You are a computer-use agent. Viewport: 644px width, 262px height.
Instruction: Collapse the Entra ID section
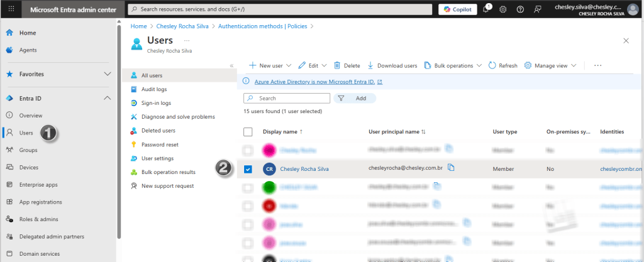106,98
